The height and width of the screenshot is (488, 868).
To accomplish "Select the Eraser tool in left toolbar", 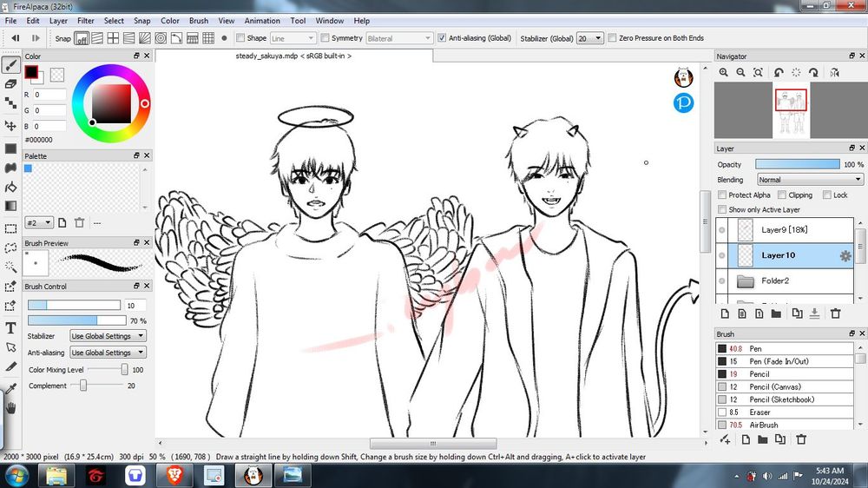I will pos(10,84).
